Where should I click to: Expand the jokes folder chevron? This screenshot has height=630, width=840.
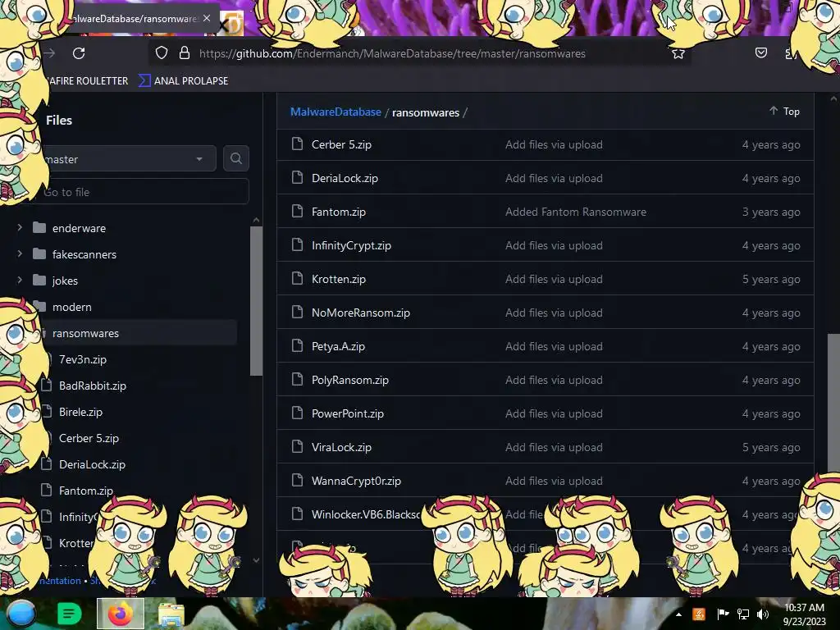20,281
